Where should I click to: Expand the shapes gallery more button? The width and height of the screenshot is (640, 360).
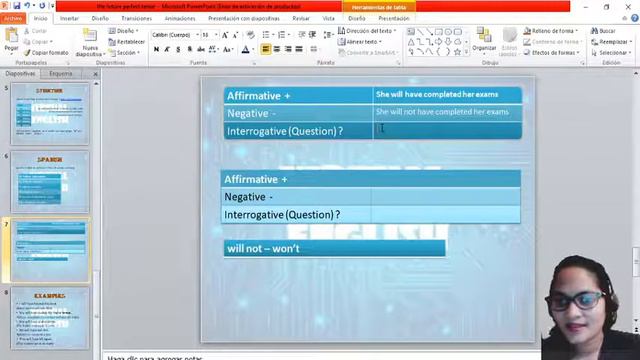(x=467, y=52)
